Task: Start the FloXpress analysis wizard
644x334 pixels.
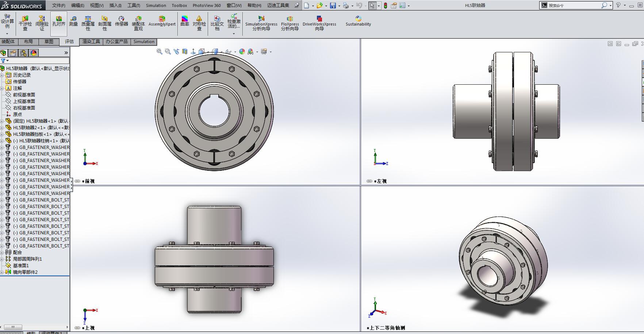Action: 290,23
